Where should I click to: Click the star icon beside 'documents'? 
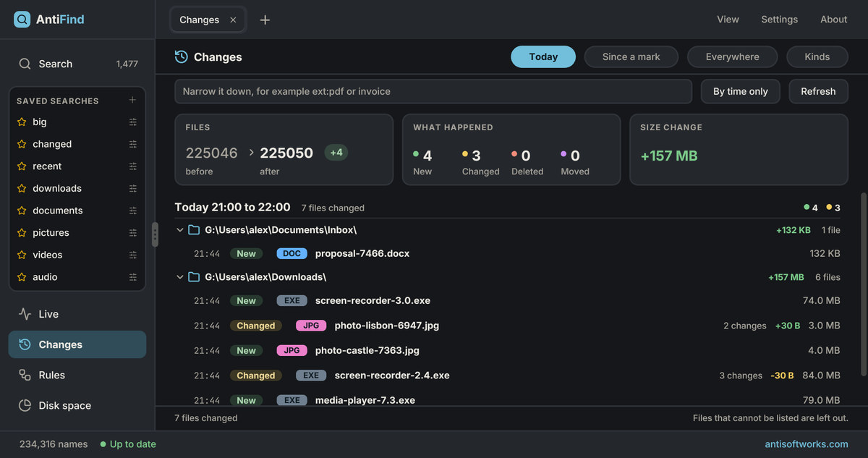22,211
